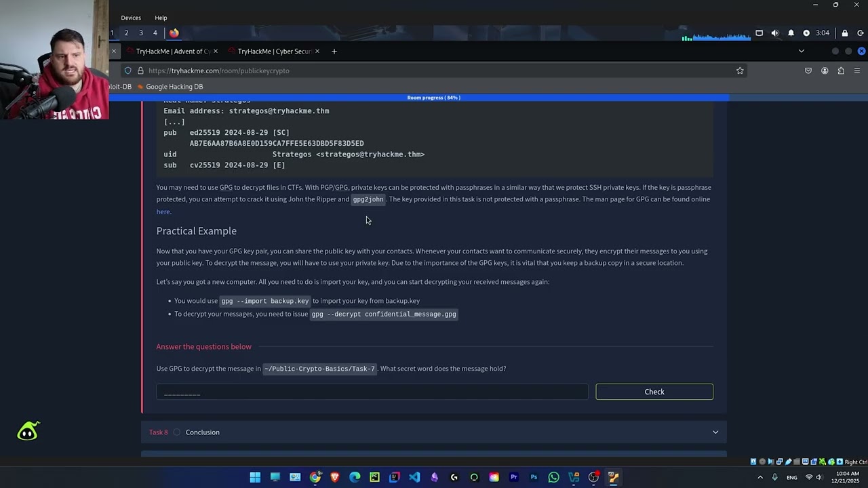868x488 pixels.
Task: Launch Microsoft Edge from taskbar
Action: pyautogui.click(x=355, y=477)
